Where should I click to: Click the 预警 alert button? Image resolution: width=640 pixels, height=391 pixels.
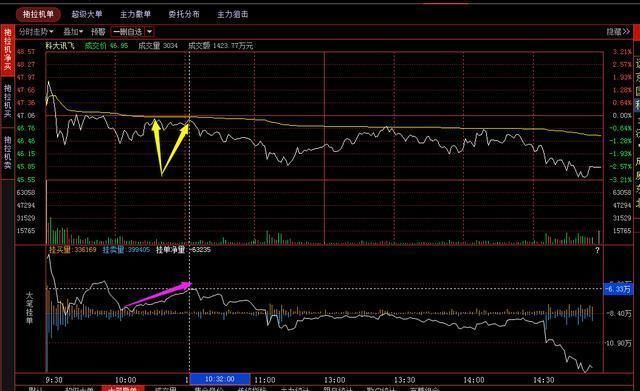click(x=98, y=31)
